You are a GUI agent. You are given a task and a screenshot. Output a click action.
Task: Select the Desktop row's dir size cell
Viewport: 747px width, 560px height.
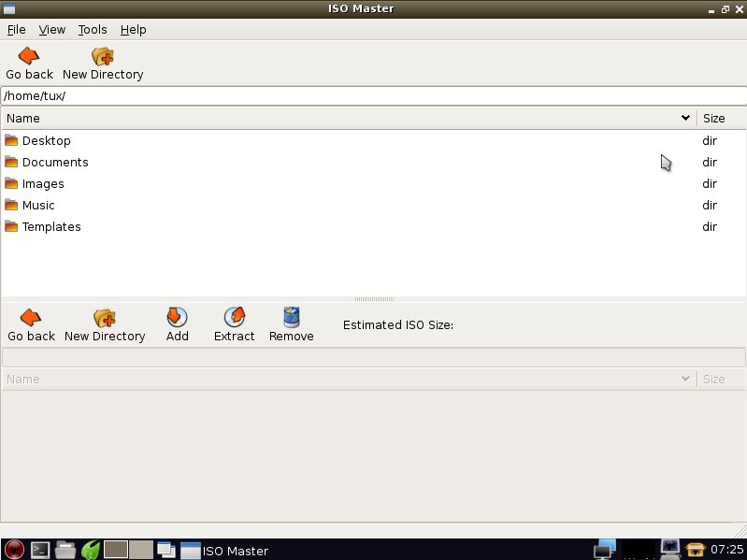tap(710, 140)
